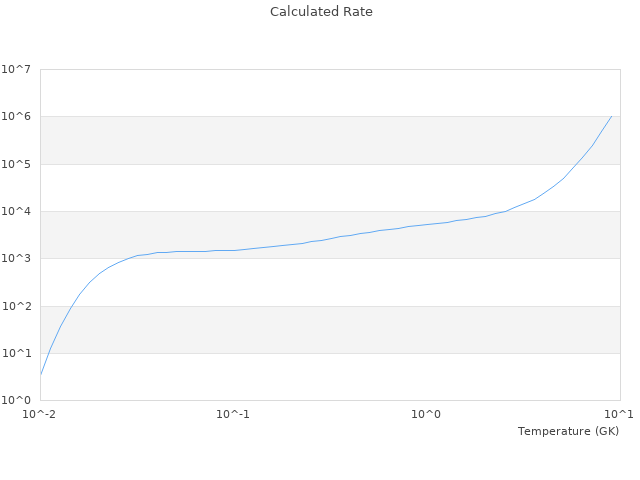Click the 10^2 y-axis tick label
Image resolution: width=640 pixels, height=480 pixels.
click(x=16, y=306)
